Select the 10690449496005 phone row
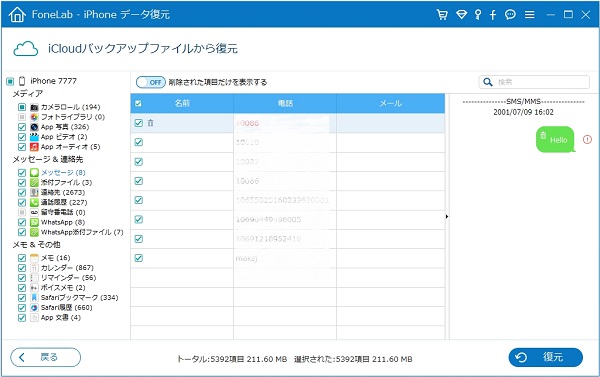This screenshot has width=600, height=377. (288, 220)
